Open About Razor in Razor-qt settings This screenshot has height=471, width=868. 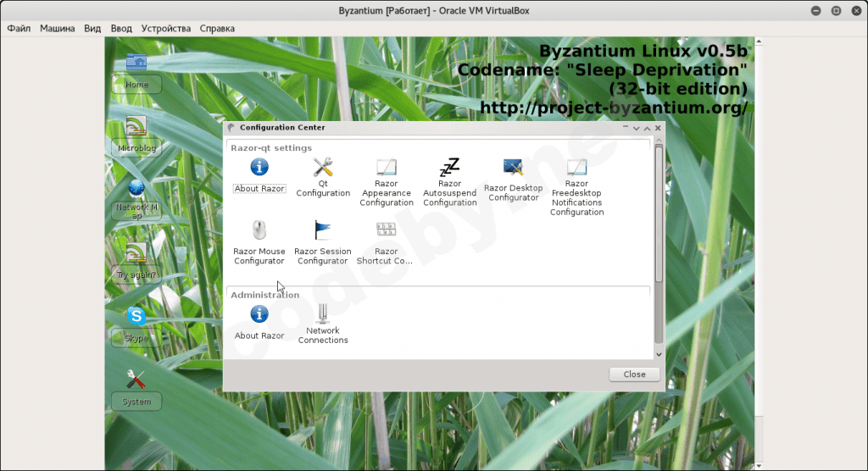point(259,175)
